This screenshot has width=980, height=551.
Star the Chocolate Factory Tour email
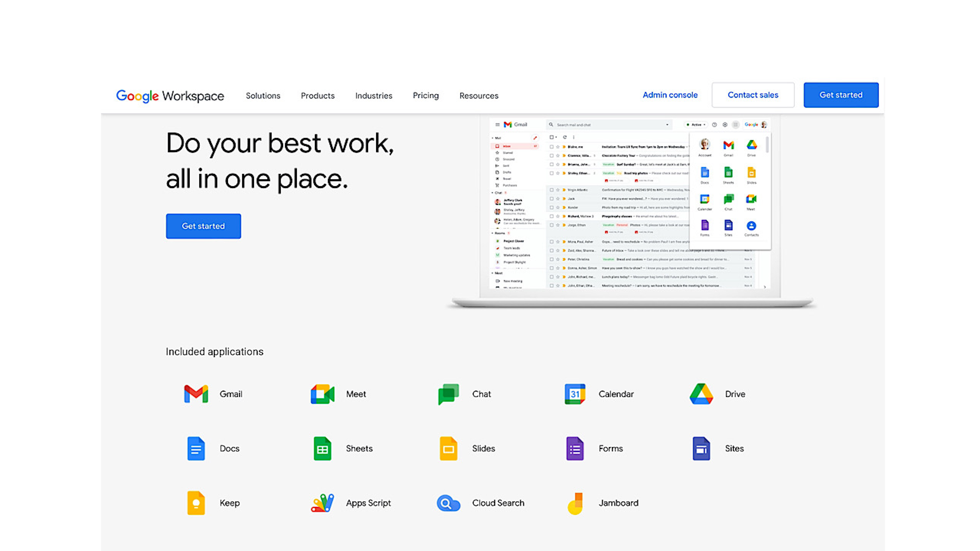coord(558,156)
